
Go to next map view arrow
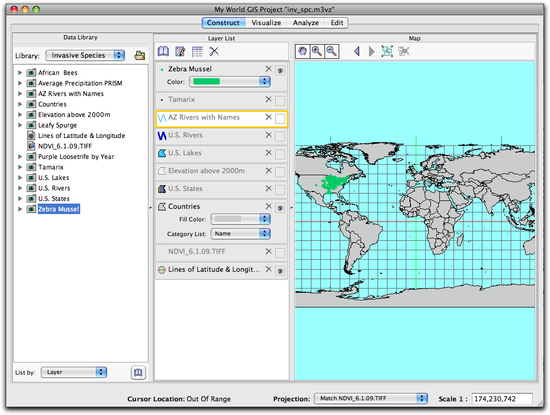371,52
